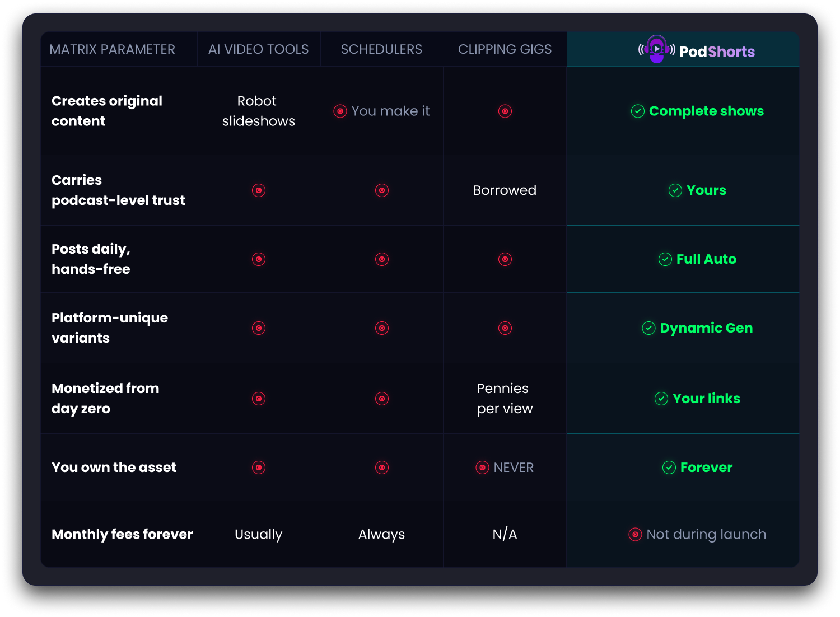
Task: Click the Yours text
Action: click(706, 190)
